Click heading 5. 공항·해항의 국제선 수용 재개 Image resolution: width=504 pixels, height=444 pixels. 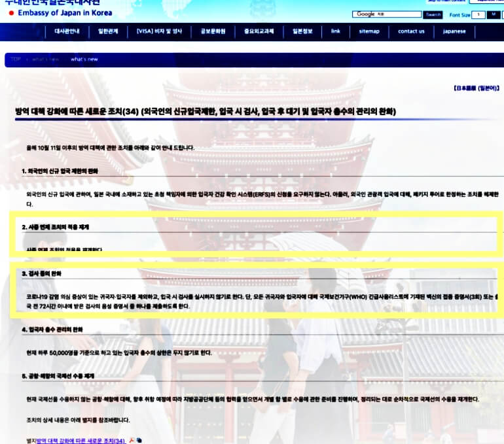58,376
